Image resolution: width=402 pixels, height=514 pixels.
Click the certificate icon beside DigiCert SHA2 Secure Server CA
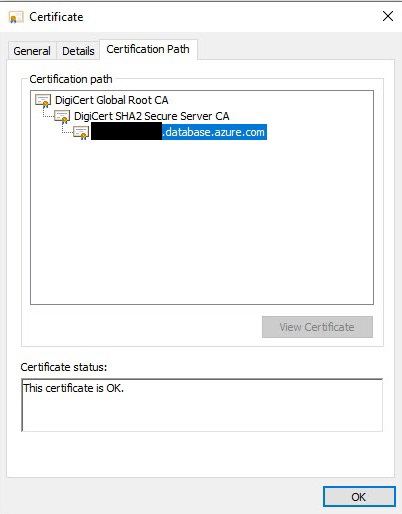coord(62,117)
